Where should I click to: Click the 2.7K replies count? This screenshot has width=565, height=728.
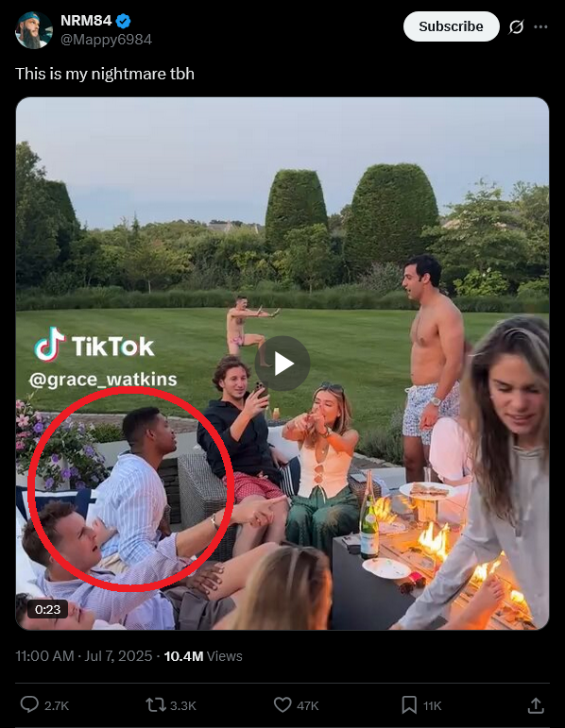57,705
